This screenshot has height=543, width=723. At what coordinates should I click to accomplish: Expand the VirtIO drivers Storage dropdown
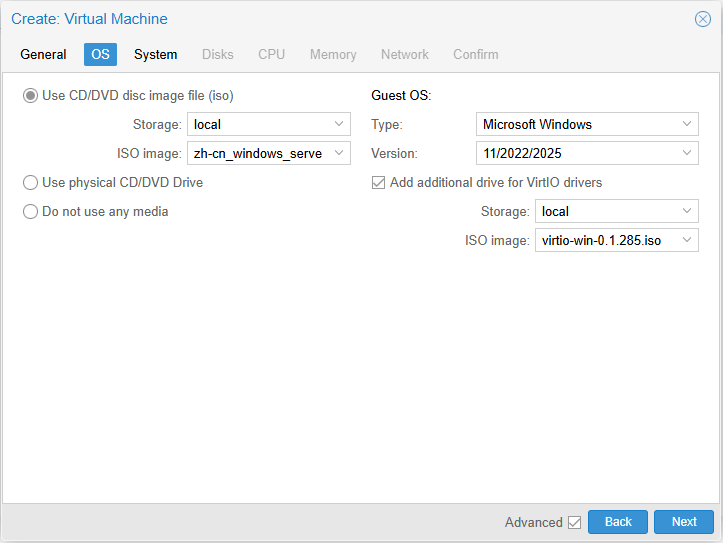(x=686, y=212)
